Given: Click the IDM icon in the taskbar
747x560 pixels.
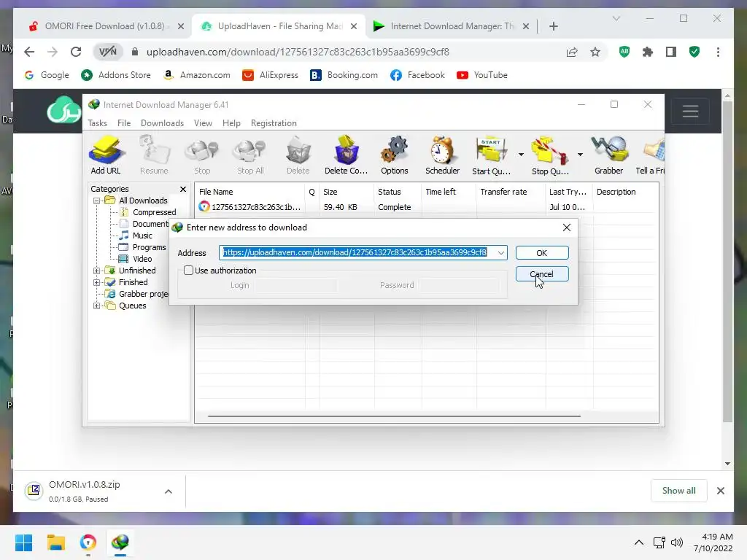Looking at the screenshot, I should [120, 542].
